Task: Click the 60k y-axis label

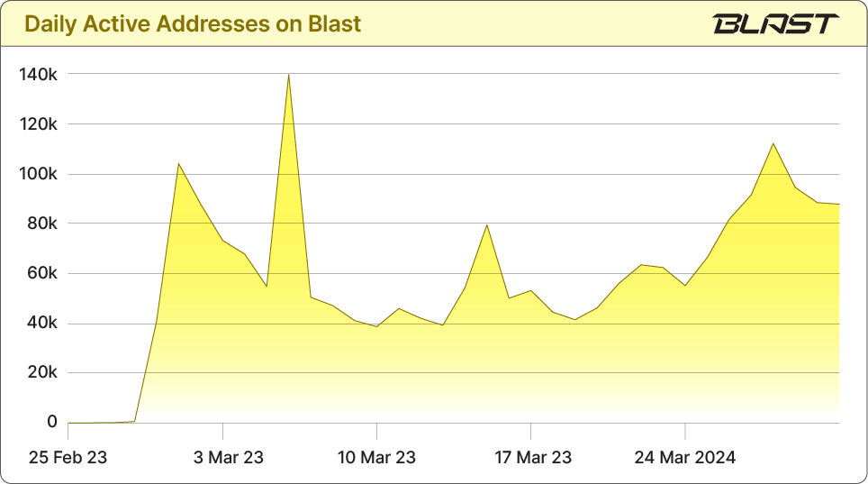Action: pos(42,273)
